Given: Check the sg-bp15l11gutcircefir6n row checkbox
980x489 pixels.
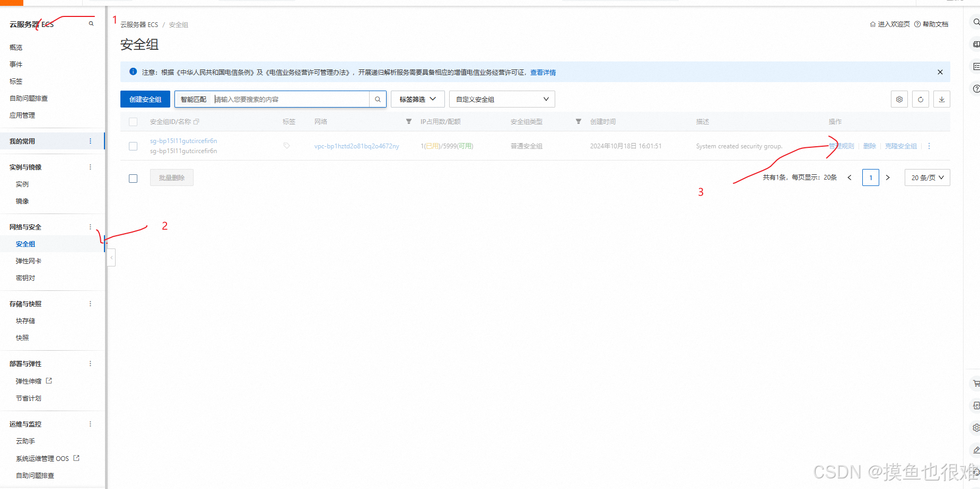Looking at the screenshot, I should (133, 146).
